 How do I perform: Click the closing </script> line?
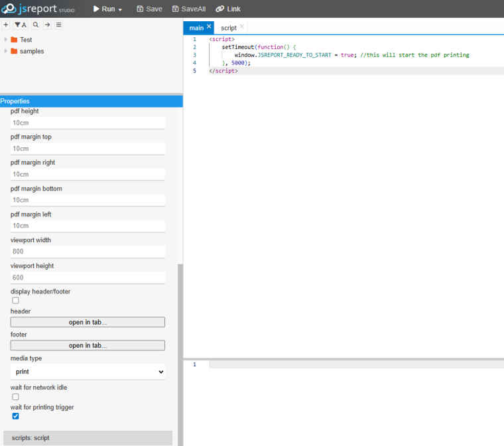223,71
